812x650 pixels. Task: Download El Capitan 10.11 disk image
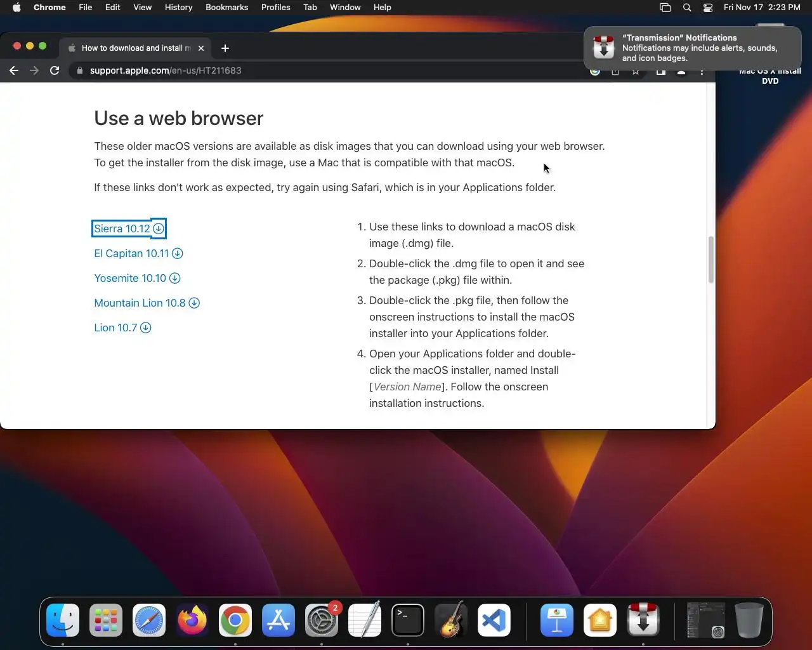138,253
